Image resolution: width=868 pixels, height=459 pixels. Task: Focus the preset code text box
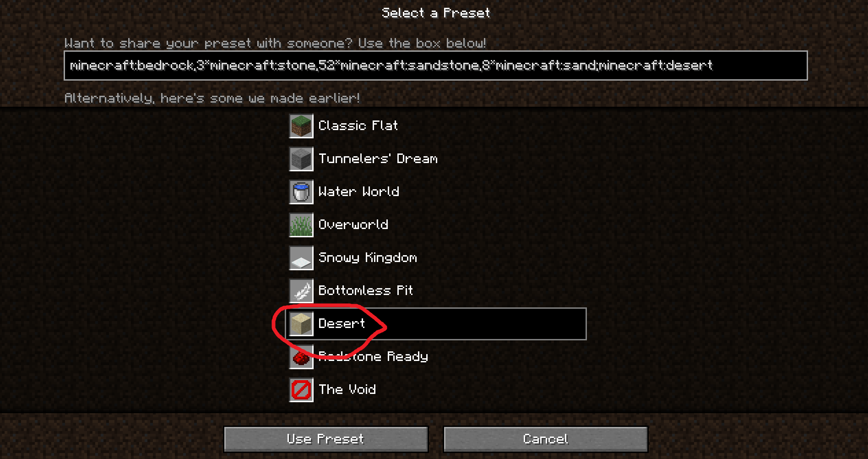click(436, 66)
